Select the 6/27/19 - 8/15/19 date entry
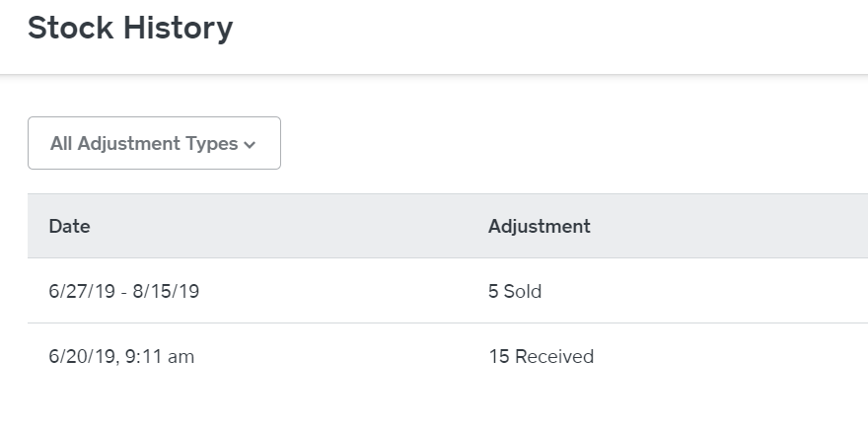 (124, 291)
